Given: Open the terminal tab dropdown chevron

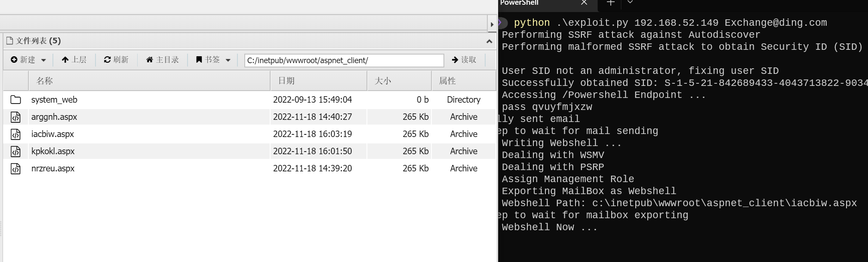Looking at the screenshot, I should coord(630,3).
